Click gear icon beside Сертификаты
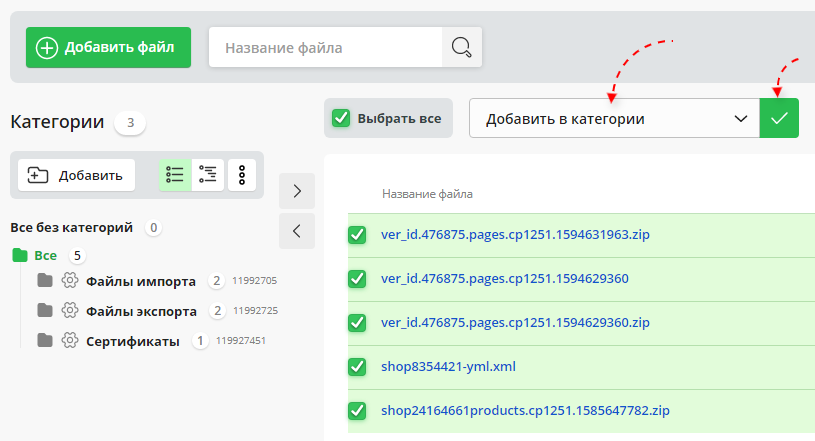This screenshot has height=441, width=815. tap(69, 341)
